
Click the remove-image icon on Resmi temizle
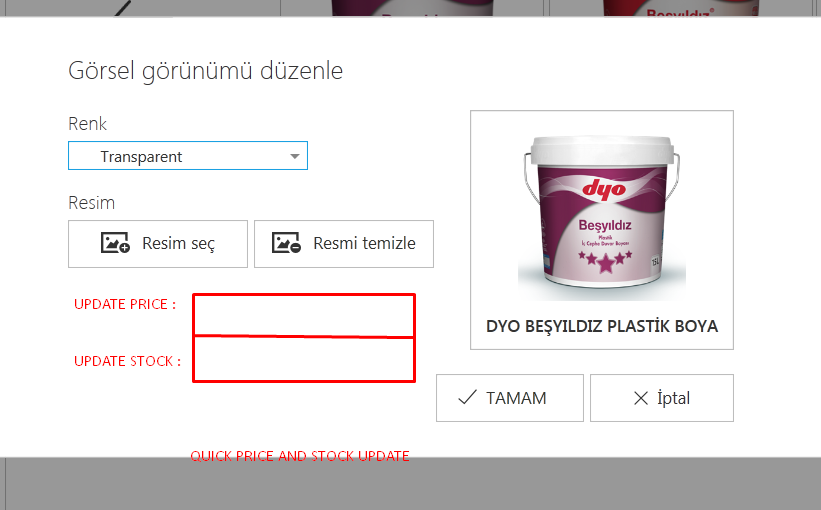tap(286, 243)
